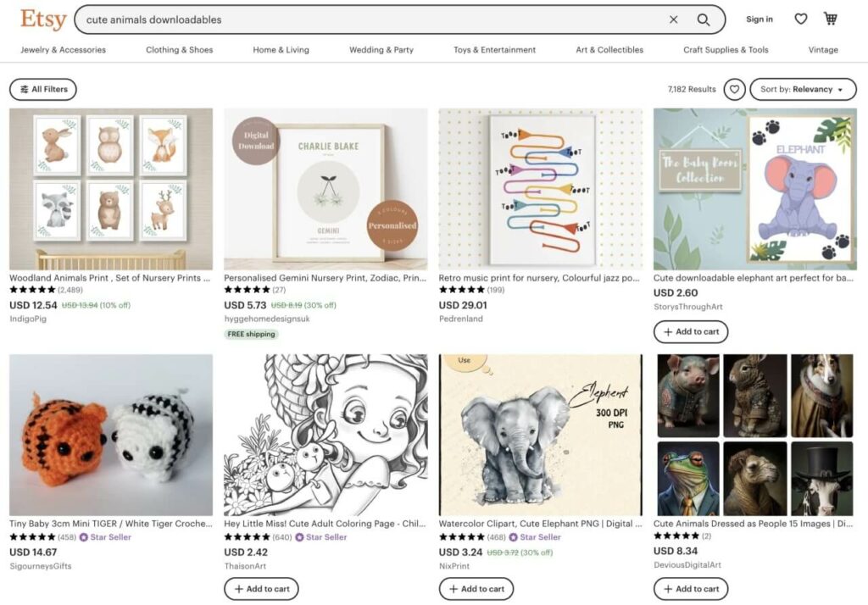The image size is (868, 605).
Task: Clear the search field with the X icon
Action: point(674,19)
